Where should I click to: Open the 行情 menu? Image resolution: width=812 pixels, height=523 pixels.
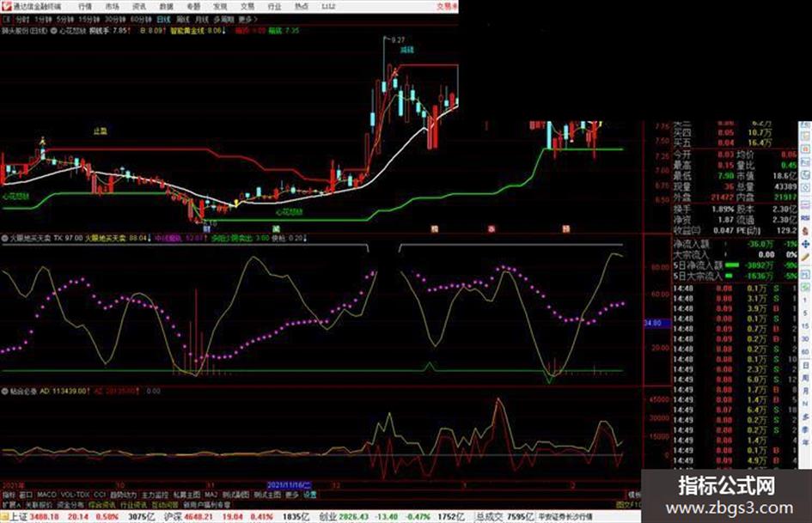pyautogui.click(x=85, y=6)
